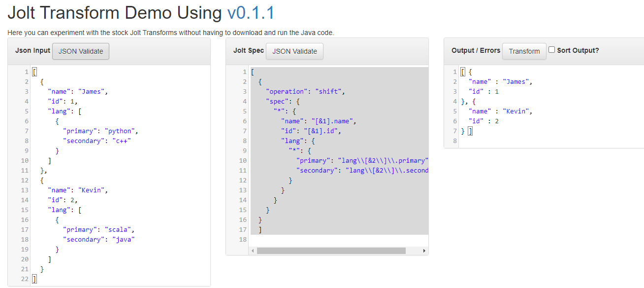The image size is (644, 288).
Task: Click the "spec": { line in Jolt Spec
Action: coord(283,102)
